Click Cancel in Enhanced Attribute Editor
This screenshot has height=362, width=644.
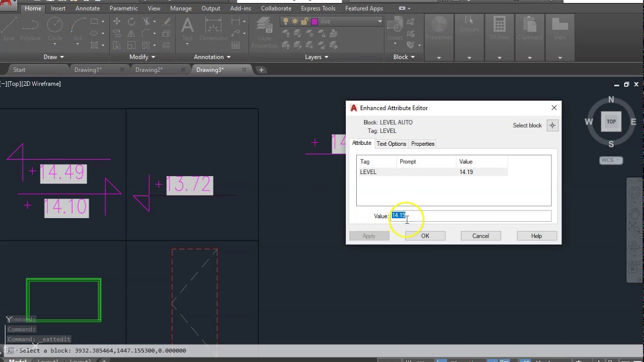coord(480,236)
